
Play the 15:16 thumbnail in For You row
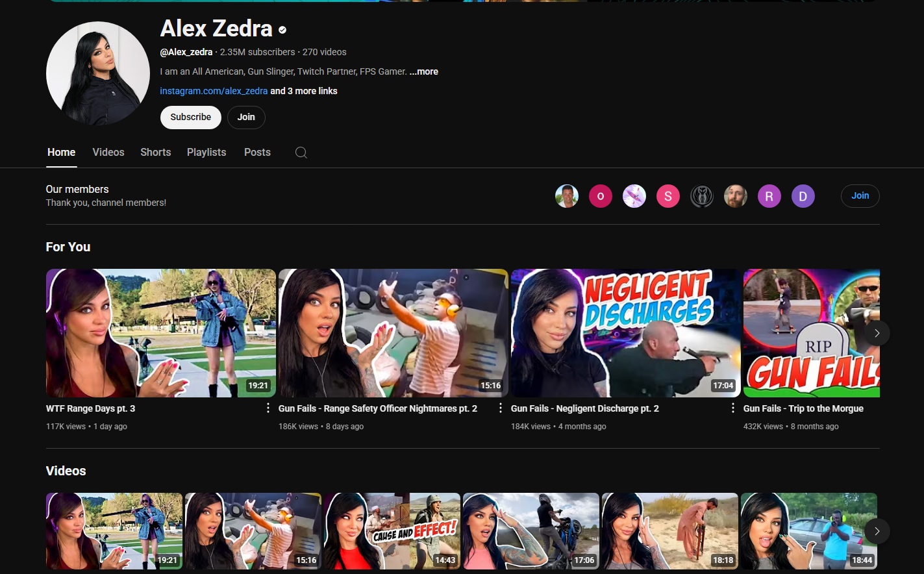point(393,333)
